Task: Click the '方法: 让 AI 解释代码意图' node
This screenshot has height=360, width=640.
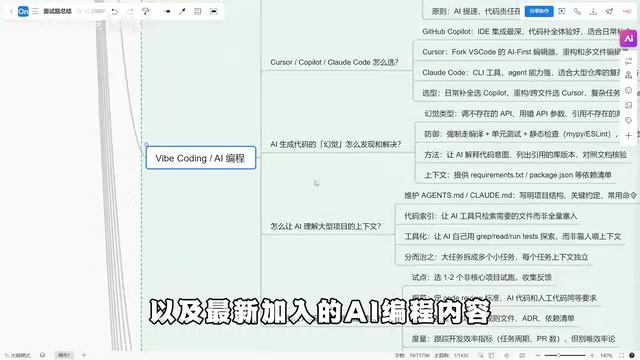Action: [525, 154]
